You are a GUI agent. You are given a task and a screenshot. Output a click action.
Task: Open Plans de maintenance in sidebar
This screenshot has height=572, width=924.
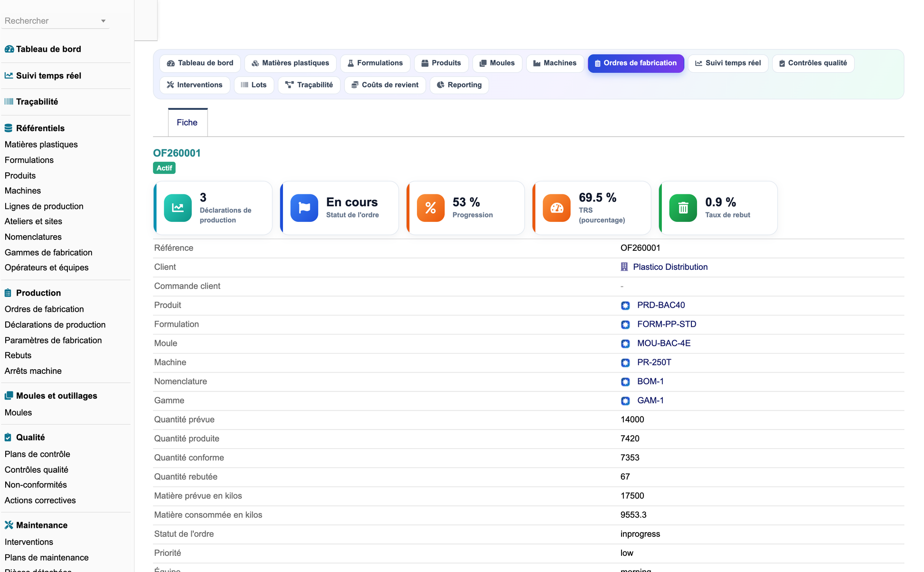(x=47, y=557)
